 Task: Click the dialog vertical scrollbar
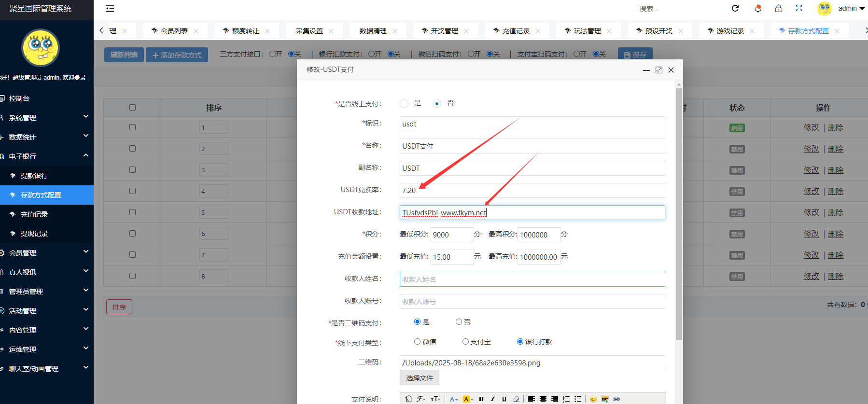pos(679,214)
